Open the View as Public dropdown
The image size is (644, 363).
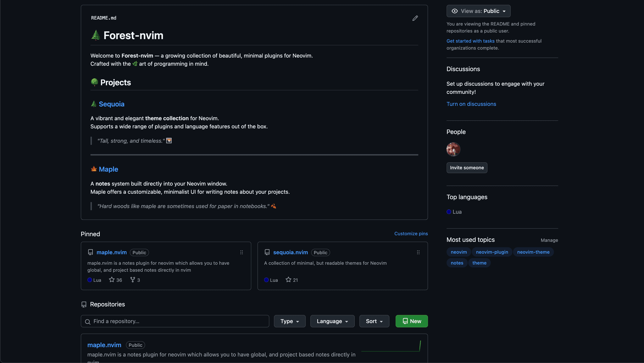tap(478, 11)
